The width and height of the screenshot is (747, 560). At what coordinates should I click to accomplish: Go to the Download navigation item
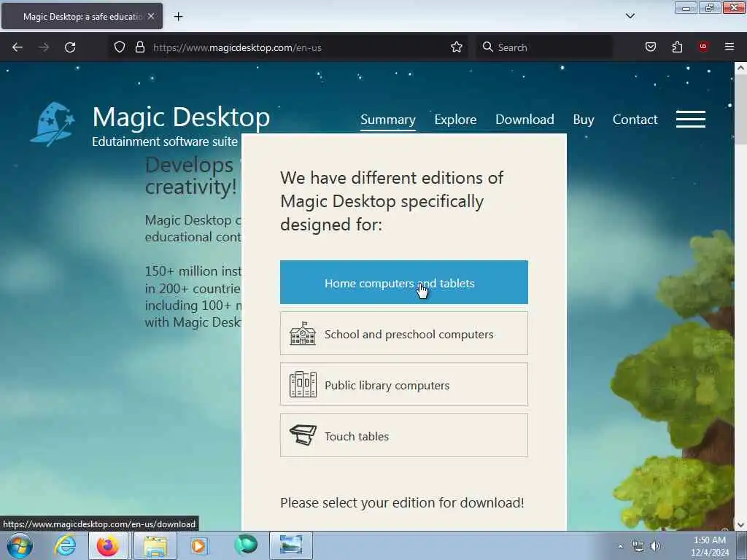pos(525,120)
